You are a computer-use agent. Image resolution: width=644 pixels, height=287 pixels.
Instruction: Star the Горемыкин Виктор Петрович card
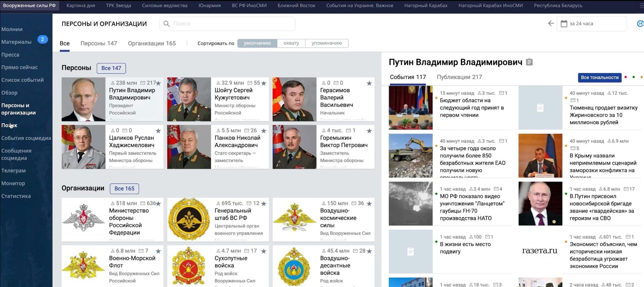tap(369, 131)
